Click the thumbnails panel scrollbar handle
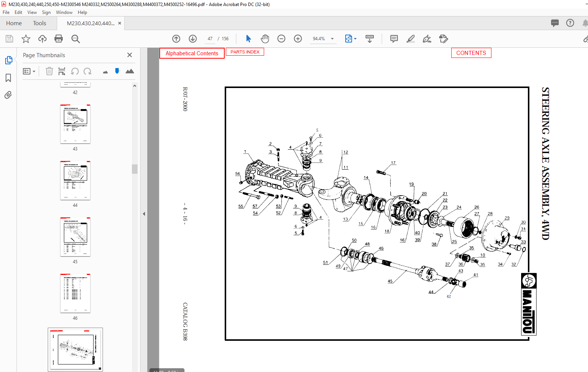Image resolution: width=588 pixels, height=372 pixels. (135, 169)
